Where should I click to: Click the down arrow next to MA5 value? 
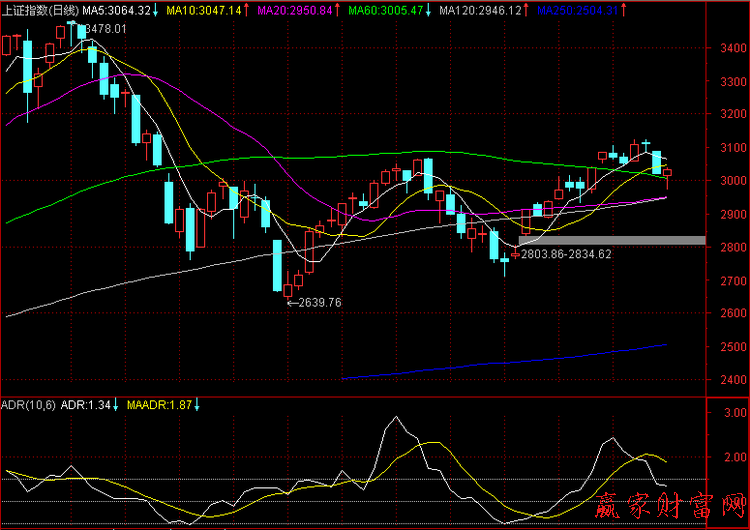point(156,10)
